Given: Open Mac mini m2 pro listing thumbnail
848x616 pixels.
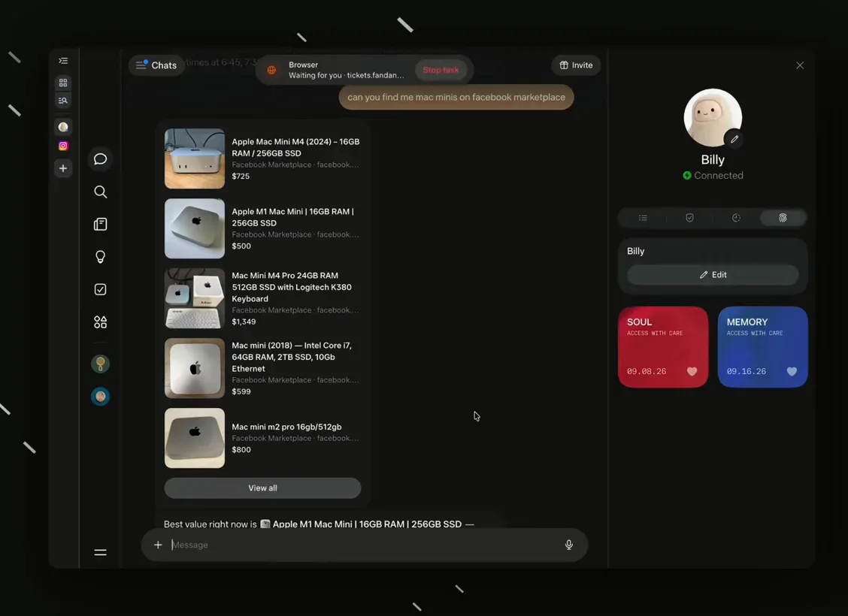Looking at the screenshot, I should (195, 438).
